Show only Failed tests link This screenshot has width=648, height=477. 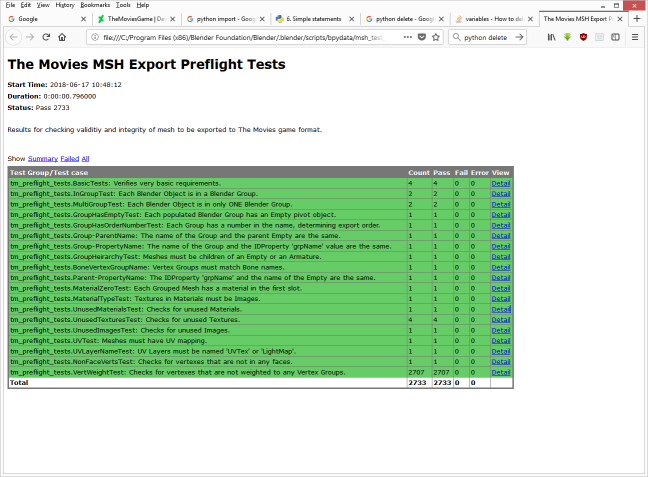click(x=70, y=159)
